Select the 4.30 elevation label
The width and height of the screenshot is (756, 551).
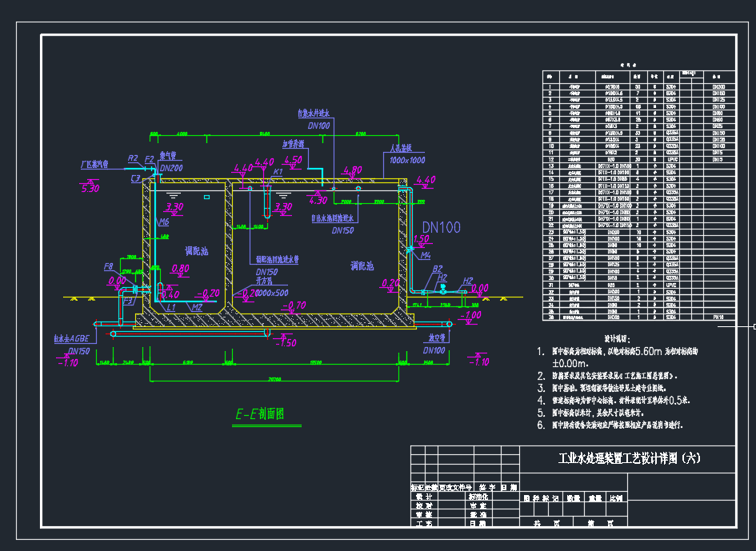[318, 200]
